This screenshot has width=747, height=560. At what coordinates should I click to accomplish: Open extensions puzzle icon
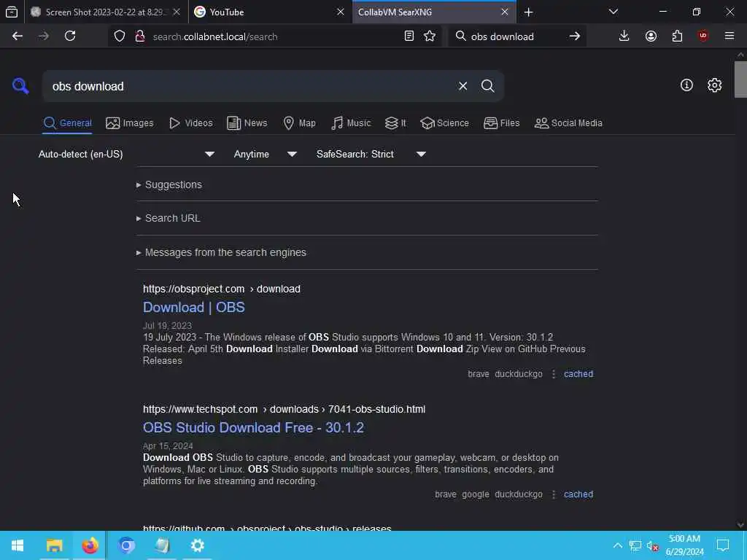point(677,36)
